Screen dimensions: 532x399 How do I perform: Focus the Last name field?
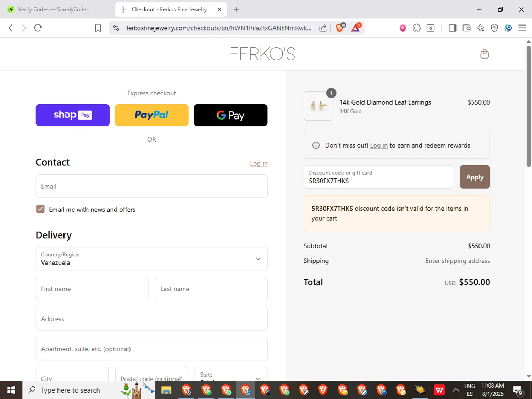click(x=211, y=289)
